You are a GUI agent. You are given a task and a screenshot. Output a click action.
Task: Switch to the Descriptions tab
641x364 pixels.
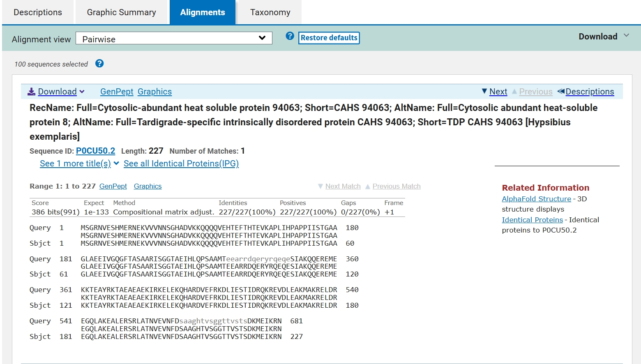pos(38,12)
